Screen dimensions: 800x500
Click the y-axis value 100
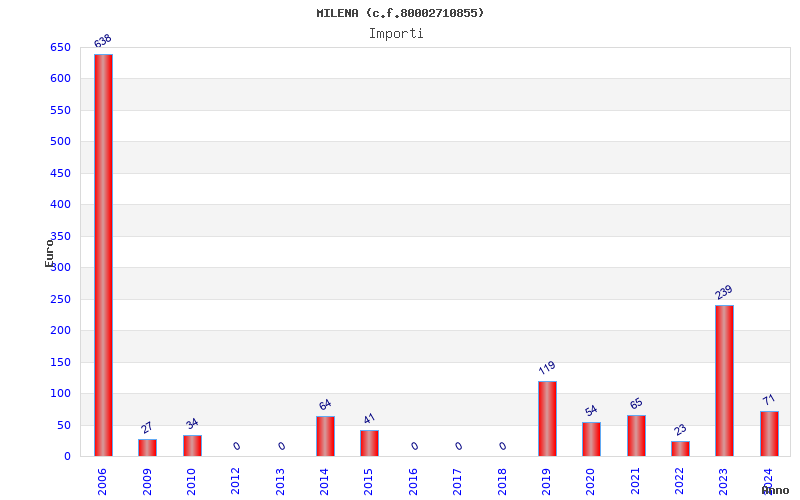point(60,393)
